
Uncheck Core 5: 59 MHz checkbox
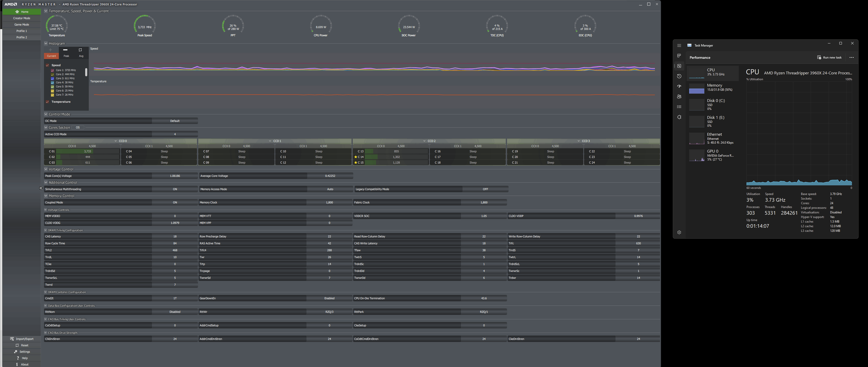[x=52, y=86]
